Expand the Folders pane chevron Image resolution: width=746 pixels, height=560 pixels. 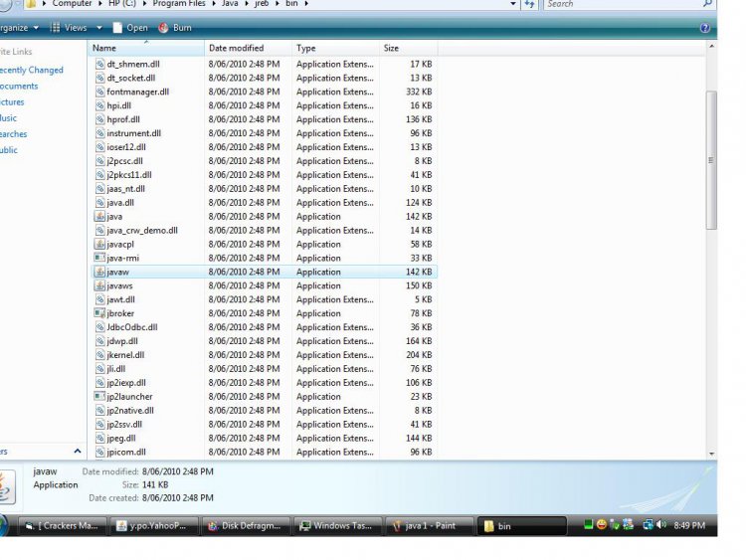pos(78,451)
